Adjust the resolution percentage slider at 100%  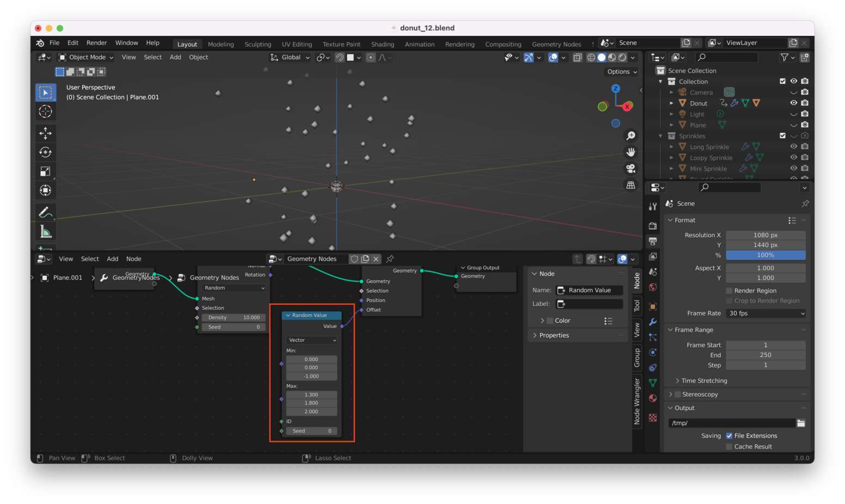coord(766,255)
